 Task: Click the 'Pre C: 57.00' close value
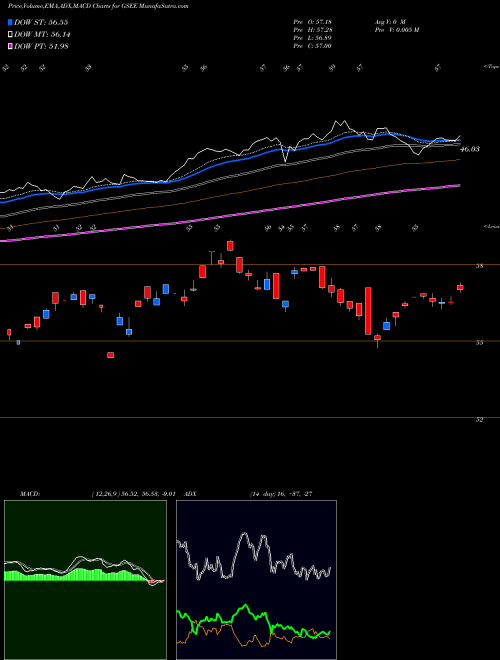click(312, 46)
